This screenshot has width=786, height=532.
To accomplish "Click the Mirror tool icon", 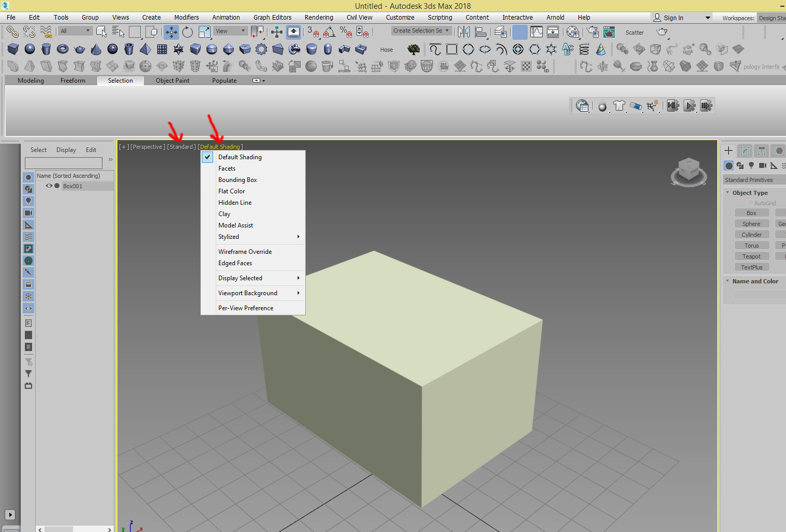I will (x=464, y=32).
